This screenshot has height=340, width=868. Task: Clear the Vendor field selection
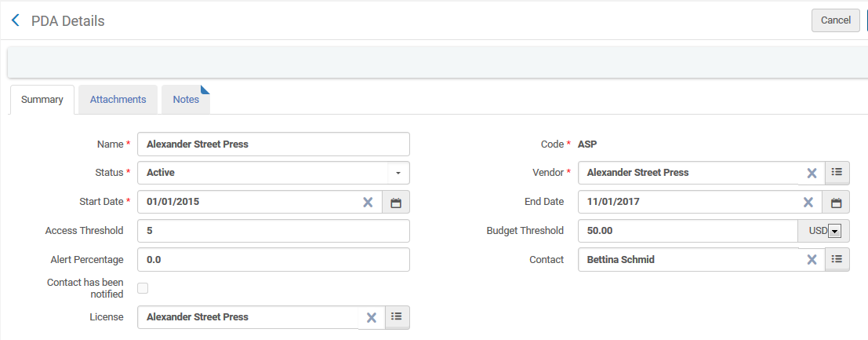click(812, 173)
